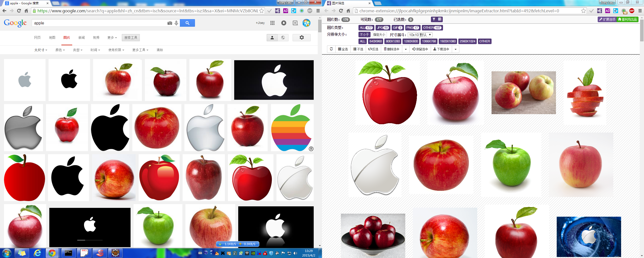
Task: Open Google search settings gear
Action: (x=302, y=38)
